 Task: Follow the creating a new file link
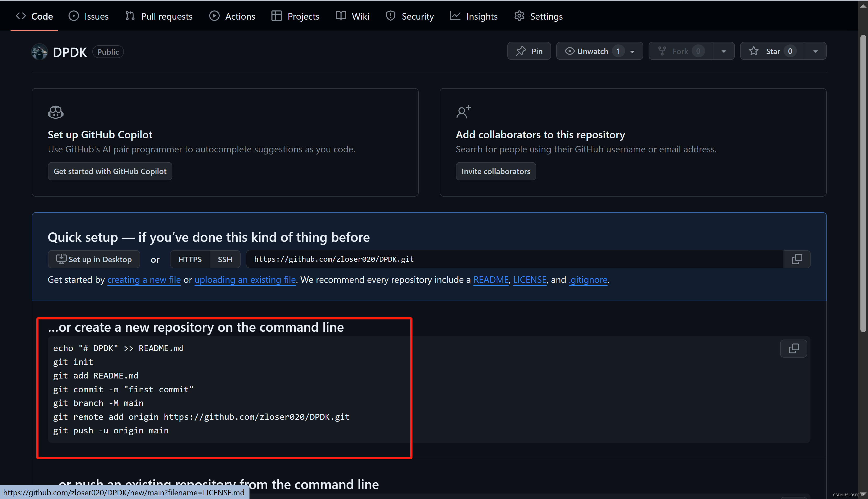(x=144, y=280)
